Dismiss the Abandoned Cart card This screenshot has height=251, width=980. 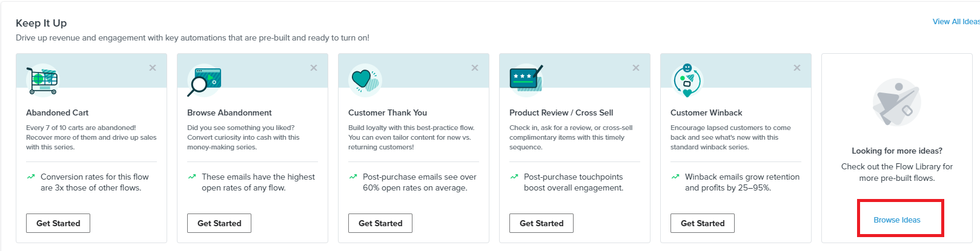click(153, 68)
